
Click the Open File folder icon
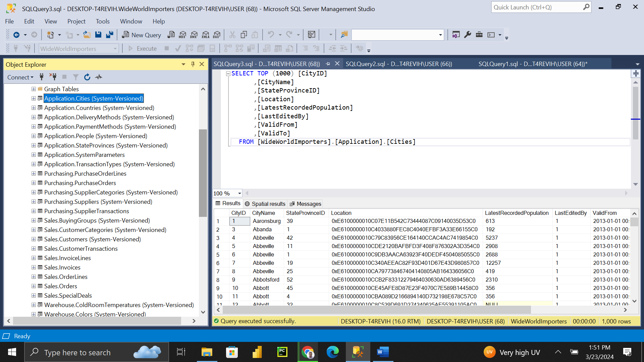pyautogui.click(x=87, y=35)
